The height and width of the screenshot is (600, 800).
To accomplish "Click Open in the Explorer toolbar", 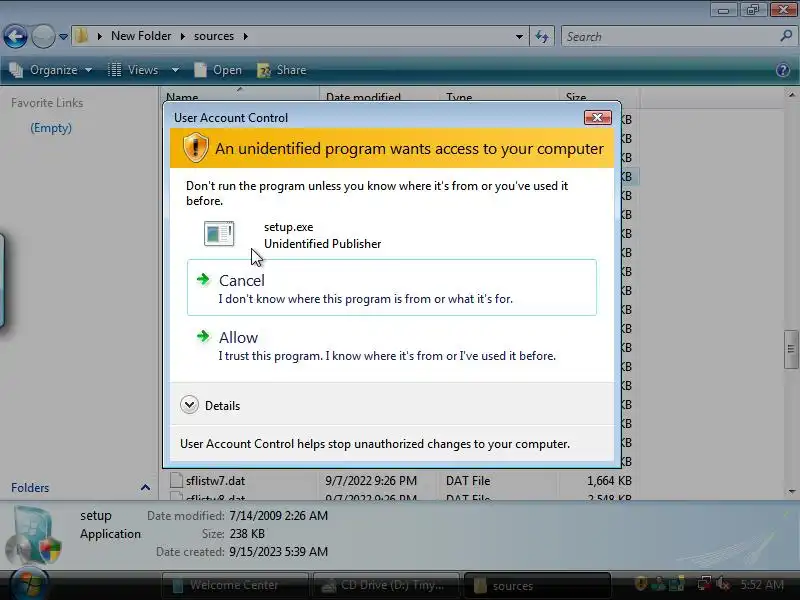I will (x=218, y=70).
